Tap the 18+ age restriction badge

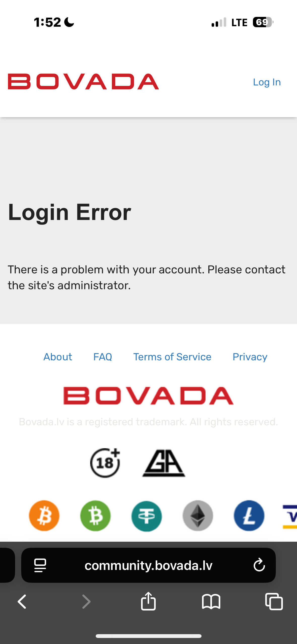click(x=105, y=463)
